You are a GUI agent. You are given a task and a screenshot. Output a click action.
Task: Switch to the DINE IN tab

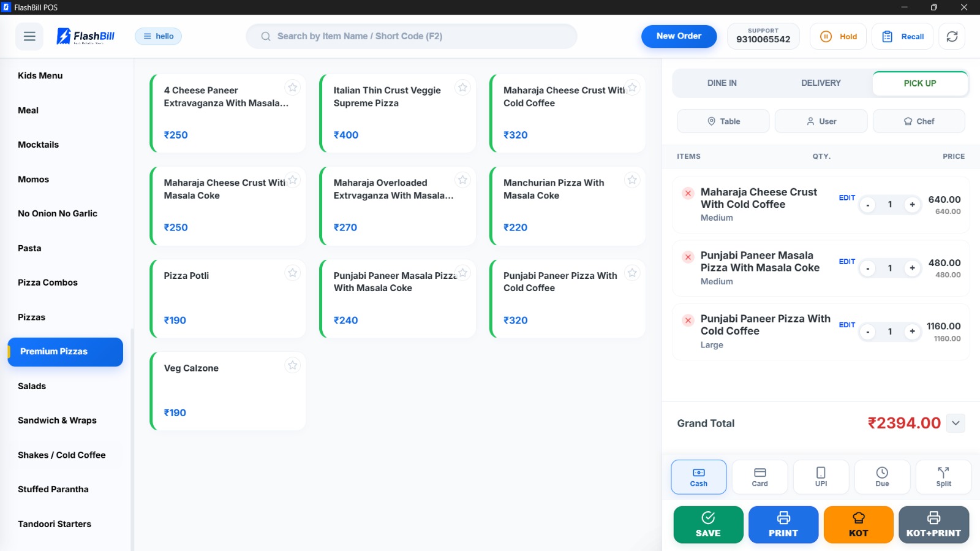pos(722,83)
